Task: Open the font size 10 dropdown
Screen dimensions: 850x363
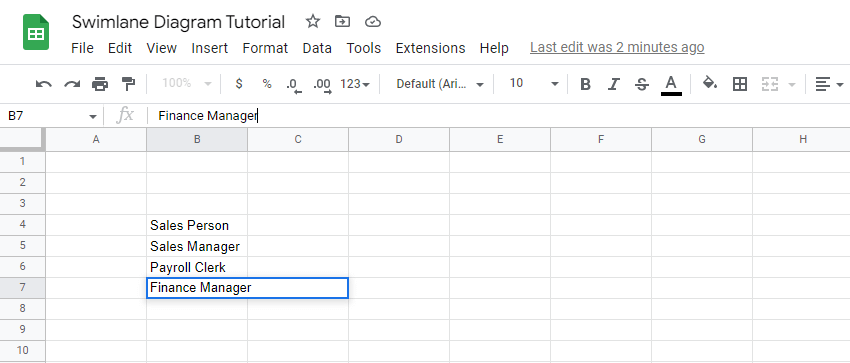Action: (x=534, y=83)
